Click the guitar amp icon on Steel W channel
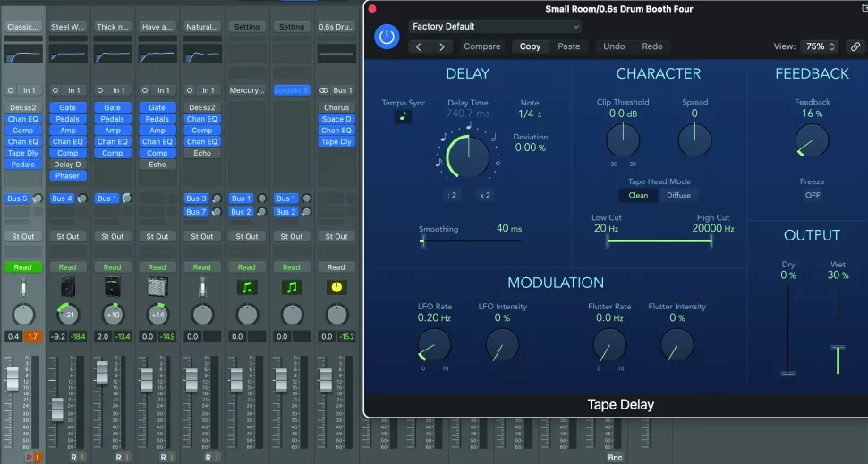This screenshot has height=464, width=868. (67, 287)
